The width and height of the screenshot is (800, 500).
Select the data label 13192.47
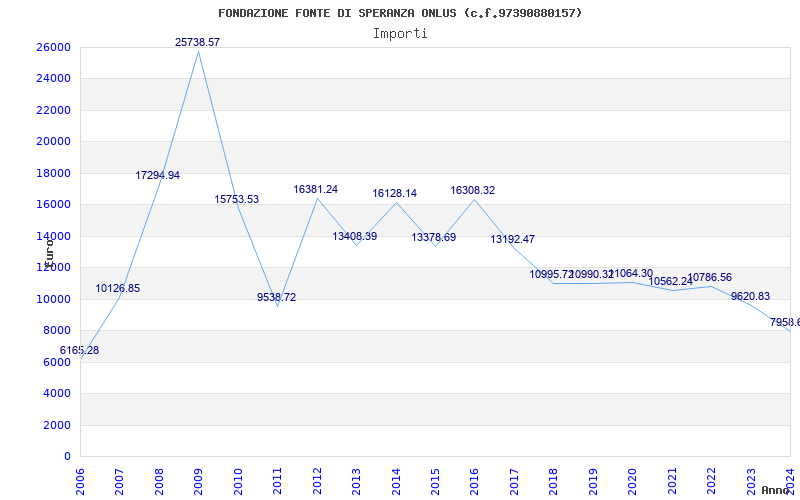point(513,239)
